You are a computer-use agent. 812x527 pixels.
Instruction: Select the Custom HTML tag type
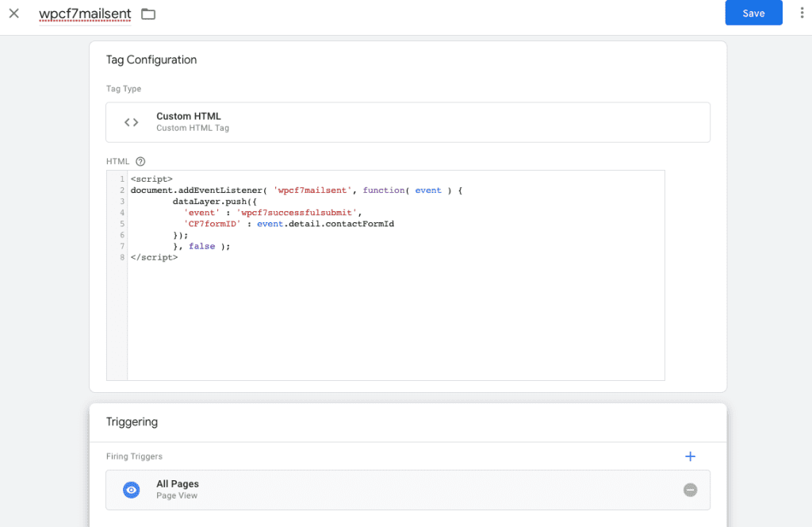[408, 122]
